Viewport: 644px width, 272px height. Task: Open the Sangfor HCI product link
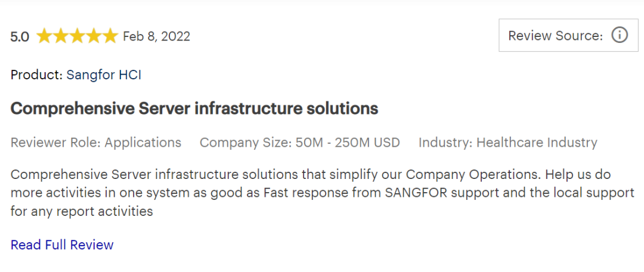coord(104,75)
